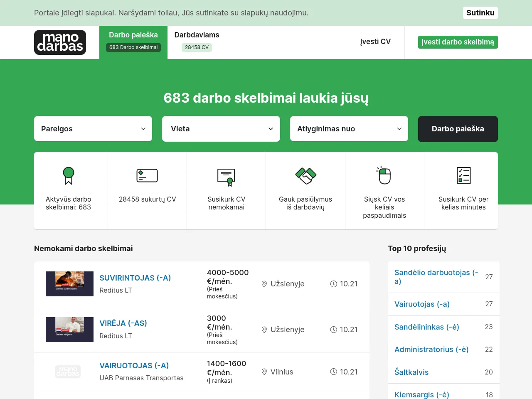Open the Įvesti CV menu item

[375, 42]
